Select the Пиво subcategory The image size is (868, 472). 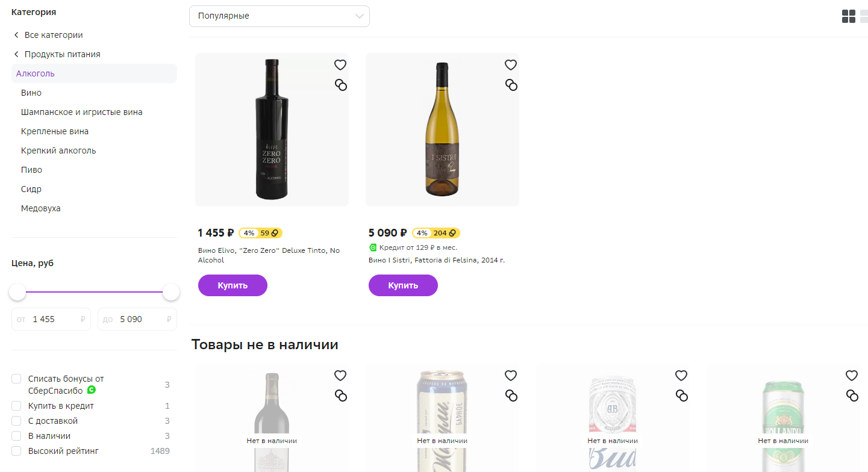[31, 170]
